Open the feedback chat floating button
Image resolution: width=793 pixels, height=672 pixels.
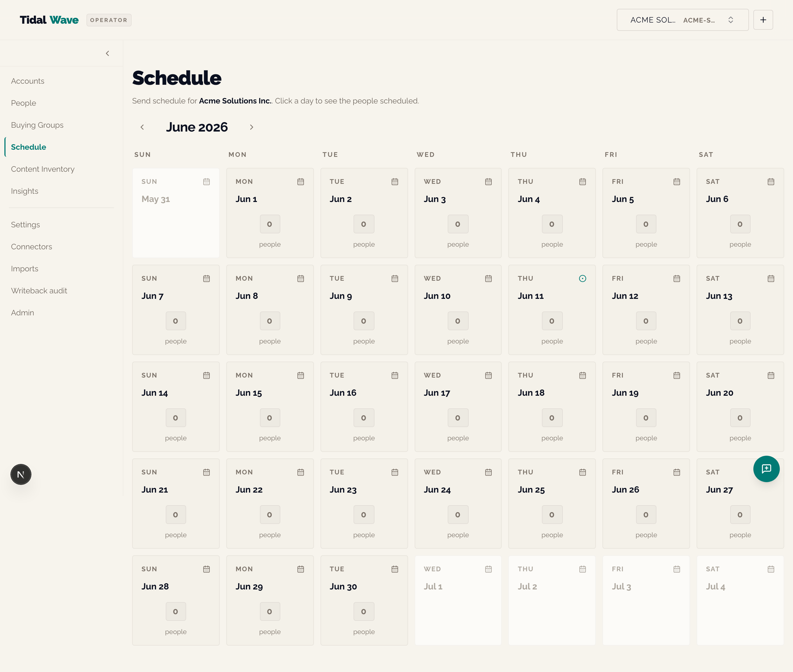[766, 469]
